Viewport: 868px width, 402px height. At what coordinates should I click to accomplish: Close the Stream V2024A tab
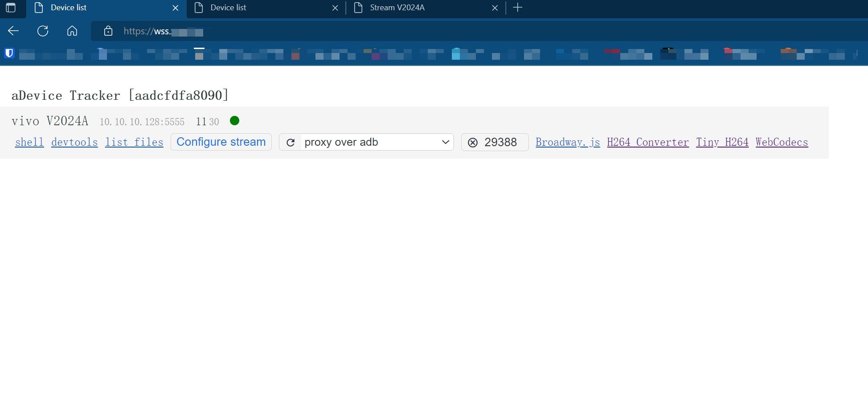495,8
